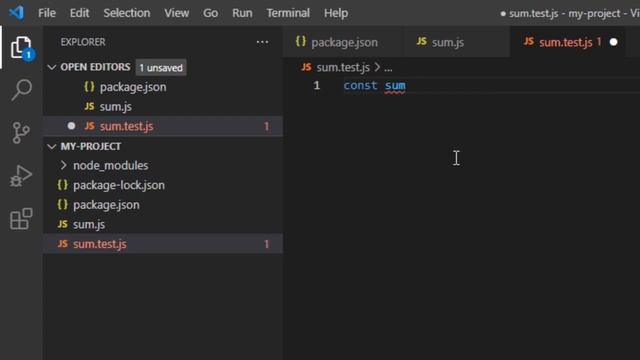Open the Selection menu

click(127, 13)
